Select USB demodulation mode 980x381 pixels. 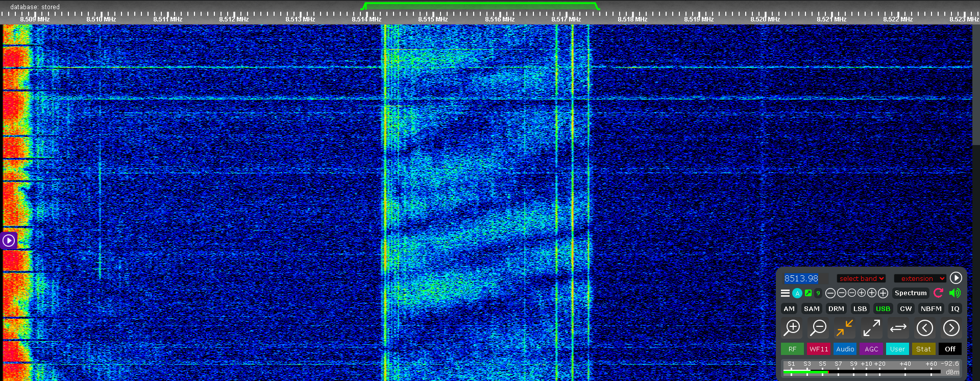(x=883, y=308)
